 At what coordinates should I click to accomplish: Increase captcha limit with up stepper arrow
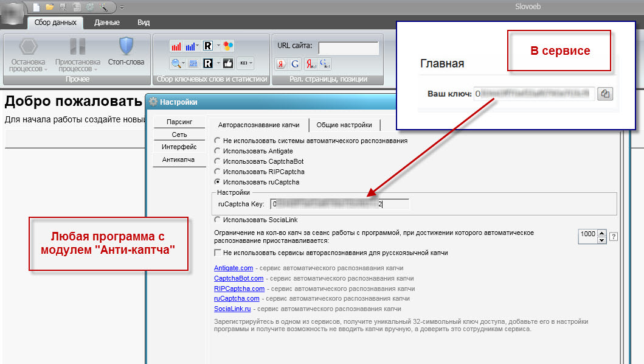point(601,233)
